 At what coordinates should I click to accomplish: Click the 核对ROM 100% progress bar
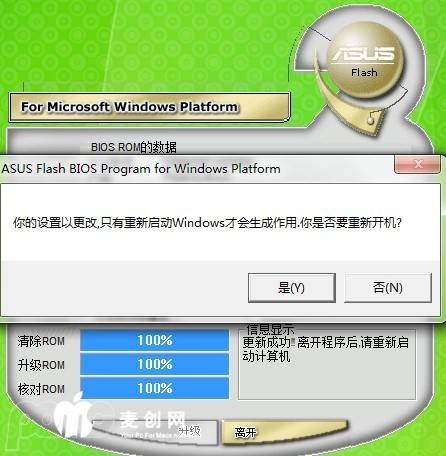pos(155,388)
